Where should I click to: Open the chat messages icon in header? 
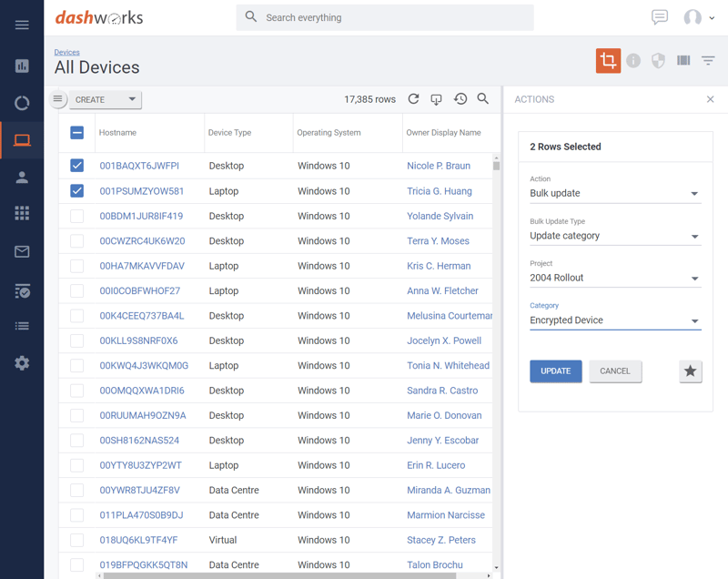[659, 17]
